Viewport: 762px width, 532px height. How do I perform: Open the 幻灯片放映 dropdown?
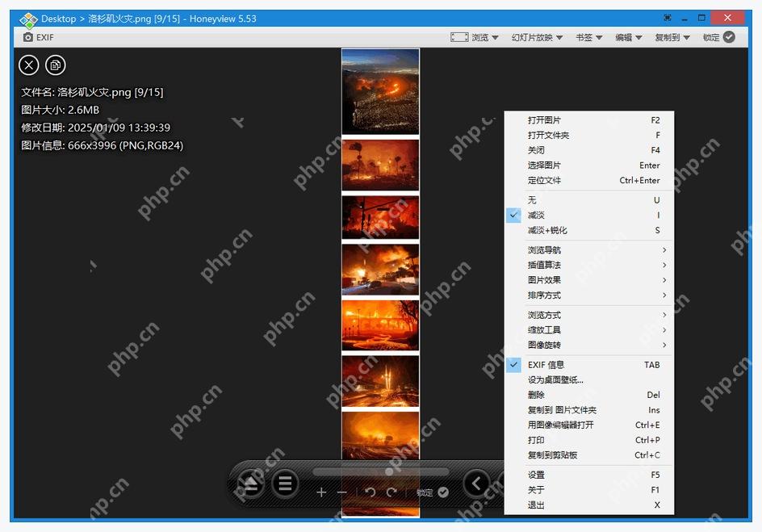pos(537,37)
